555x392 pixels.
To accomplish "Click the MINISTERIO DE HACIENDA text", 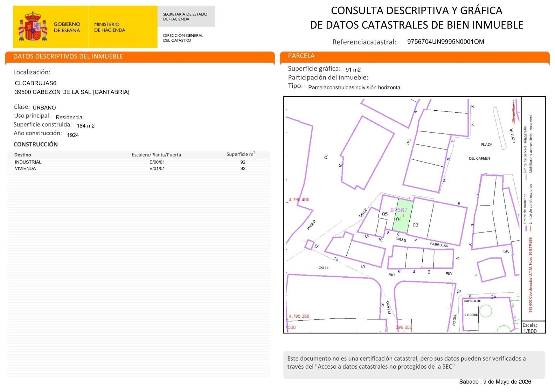I will (x=110, y=27).
